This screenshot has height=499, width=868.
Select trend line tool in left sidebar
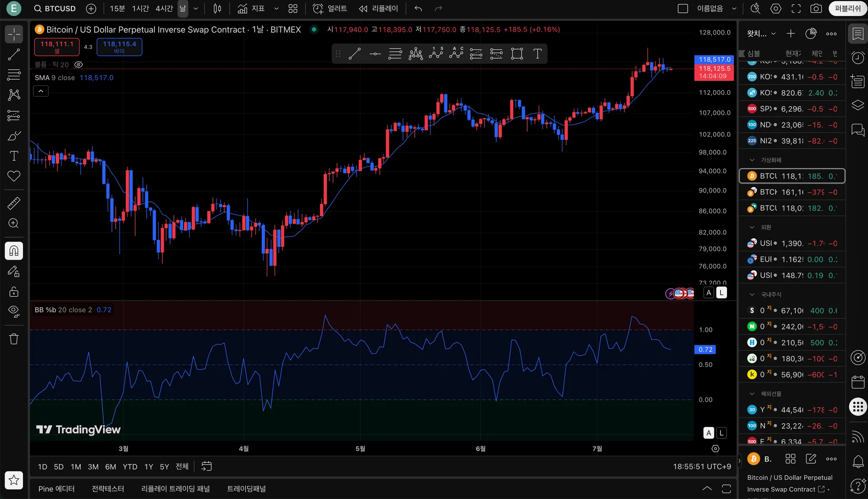tap(14, 55)
